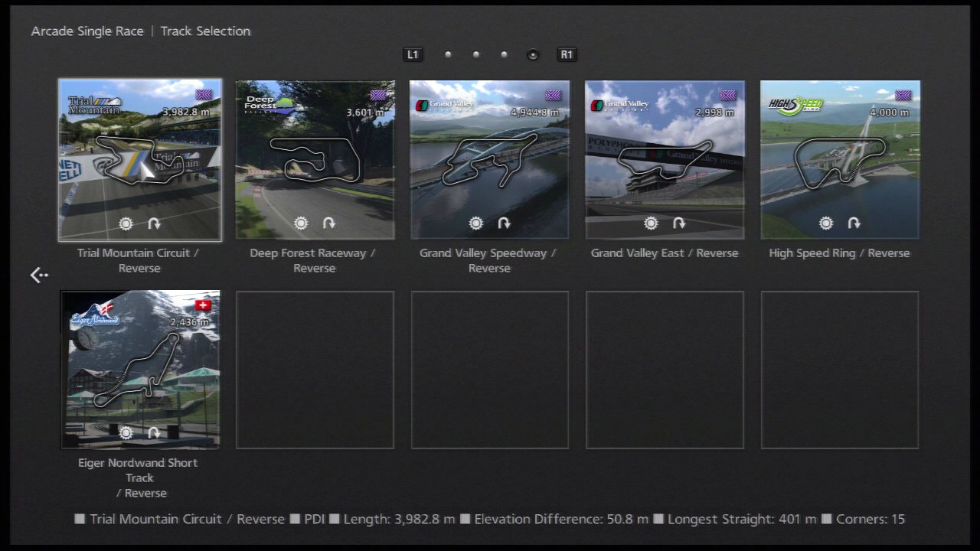This screenshot has height=551, width=980.
Task: Click the 'Arcade Single Race' header text
Action: (x=87, y=31)
